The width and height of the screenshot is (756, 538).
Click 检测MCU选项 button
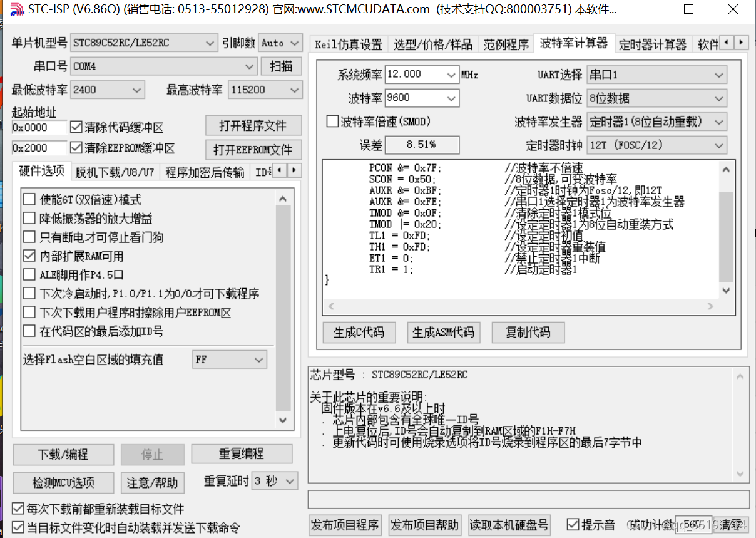(63, 483)
